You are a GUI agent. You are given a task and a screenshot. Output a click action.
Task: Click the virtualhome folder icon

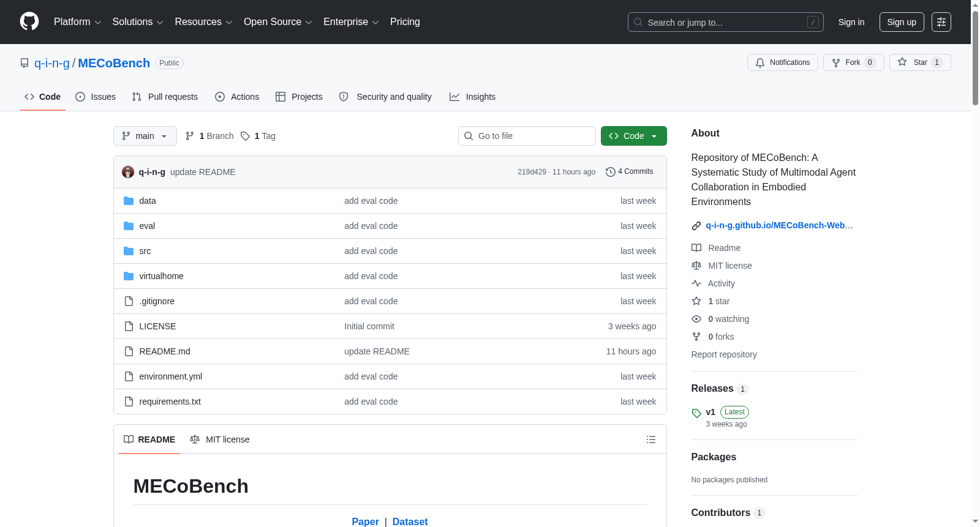coord(129,276)
